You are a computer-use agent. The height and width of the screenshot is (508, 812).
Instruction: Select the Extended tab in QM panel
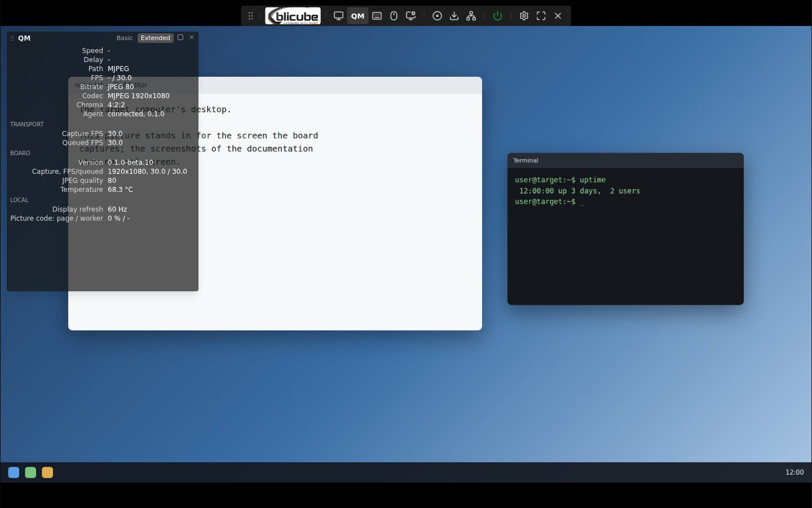[x=156, y=38]
